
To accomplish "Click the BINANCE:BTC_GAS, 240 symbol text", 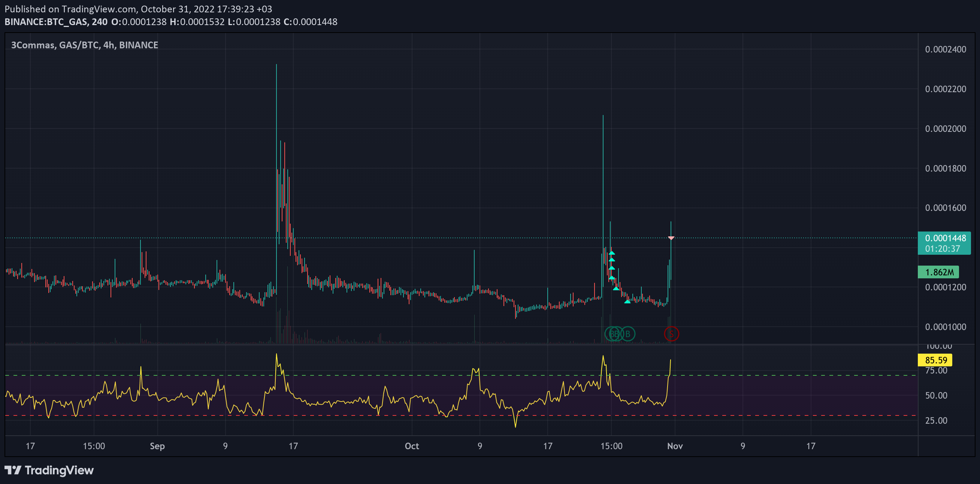I will 56,22.
